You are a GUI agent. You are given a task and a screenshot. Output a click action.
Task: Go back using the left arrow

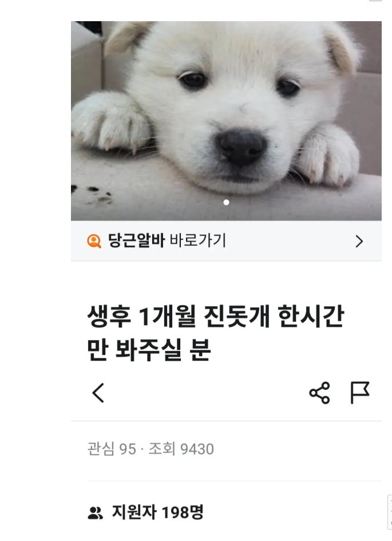click(x=98, y=393)
